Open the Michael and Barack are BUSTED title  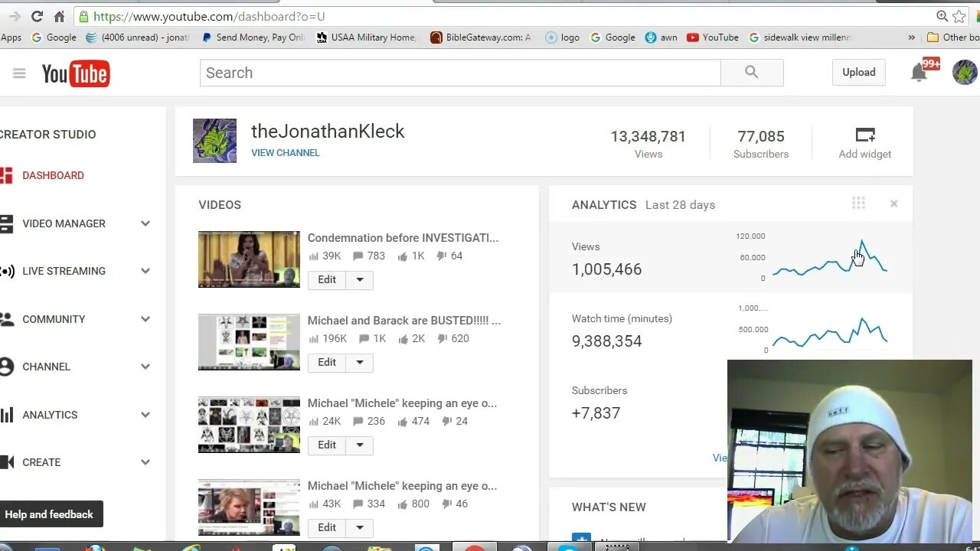[x=404, y=321]
